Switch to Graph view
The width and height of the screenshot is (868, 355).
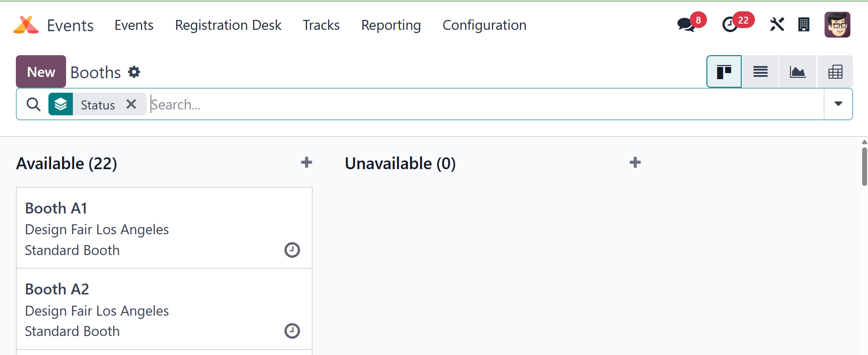(797, 71)
